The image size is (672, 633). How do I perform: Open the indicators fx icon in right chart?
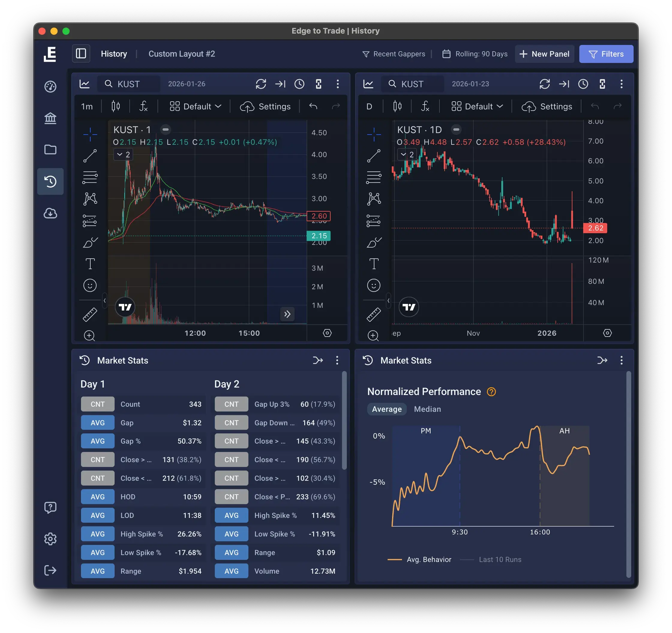pos(425,106)
